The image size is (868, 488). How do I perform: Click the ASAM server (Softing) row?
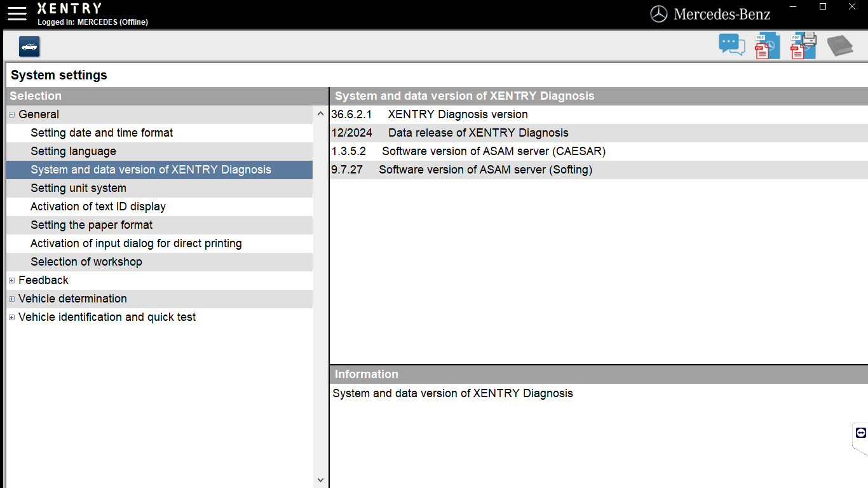tap(599, 170)
